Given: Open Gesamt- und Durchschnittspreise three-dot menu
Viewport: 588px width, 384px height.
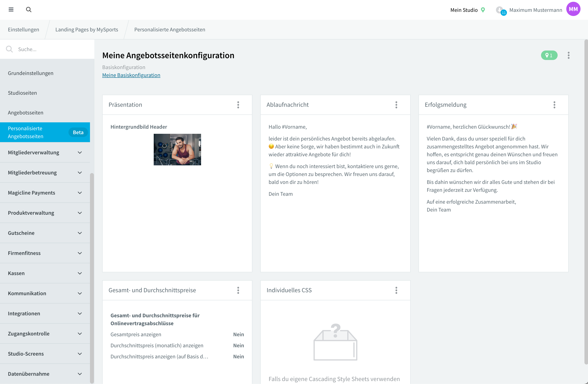Looking at the screenshot, I should (x=238, y=290).
